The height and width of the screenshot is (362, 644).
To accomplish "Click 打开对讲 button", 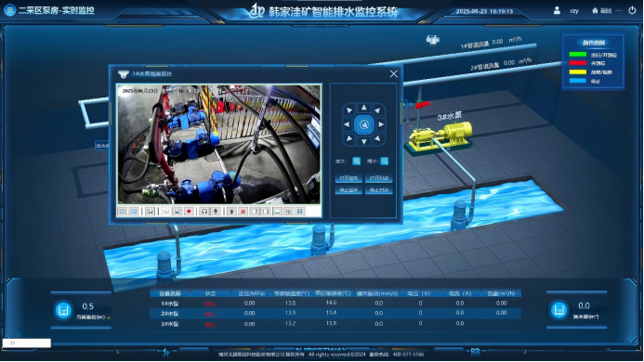I will tap(378, 178).
